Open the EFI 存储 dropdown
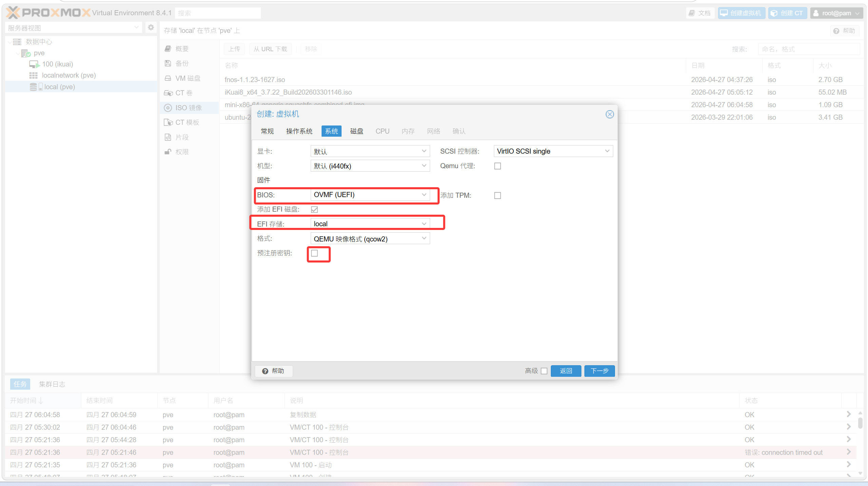This screenshot has height=486, width=868. 424,224
